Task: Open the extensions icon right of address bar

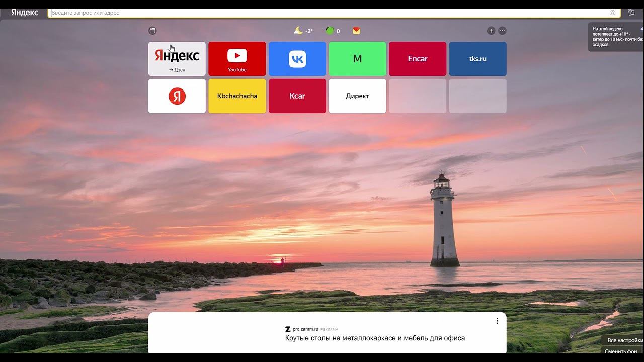Action: 631,13
